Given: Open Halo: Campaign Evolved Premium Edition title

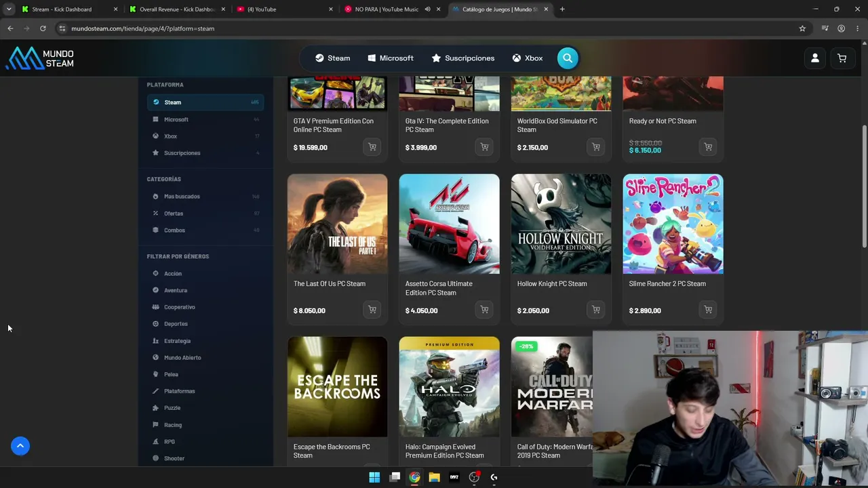Looking at the screenshot, I should click(x=445, y=451).
